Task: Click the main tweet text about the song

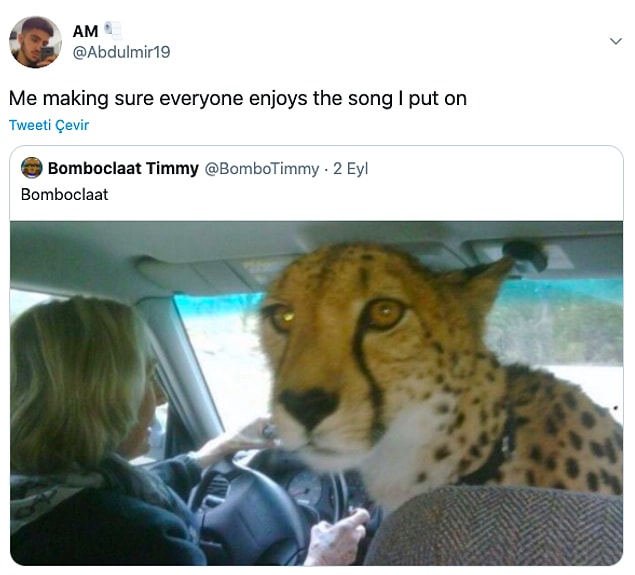Action: pos(238,98)
